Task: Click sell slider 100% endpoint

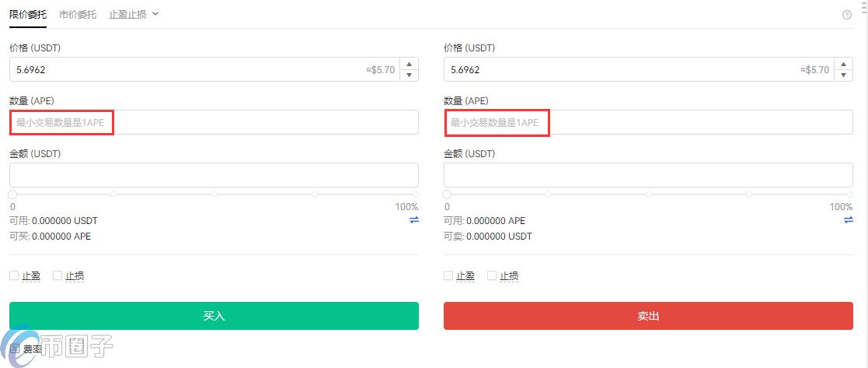Action: [849, 195]
